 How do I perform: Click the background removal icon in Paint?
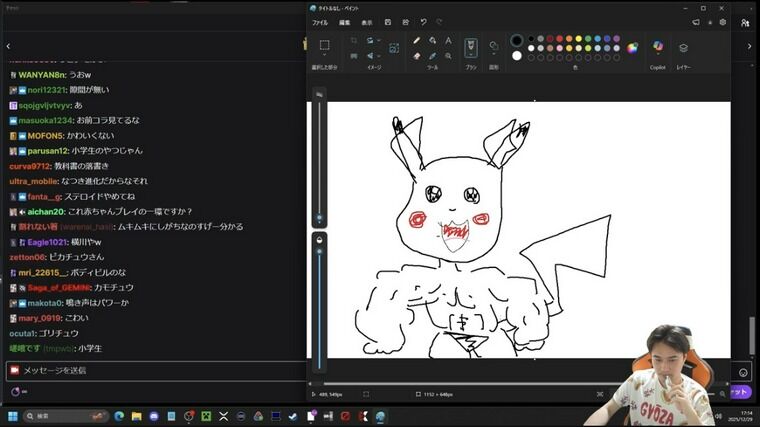(x=394, y=48)
